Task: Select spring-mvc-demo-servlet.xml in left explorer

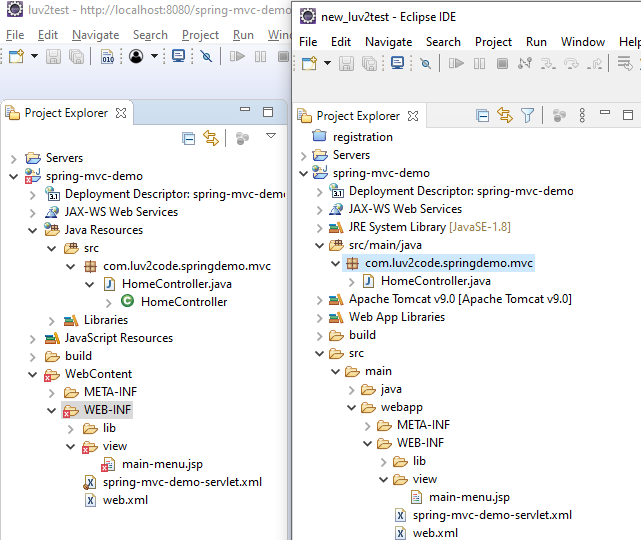Action: [x=182, y=482]
